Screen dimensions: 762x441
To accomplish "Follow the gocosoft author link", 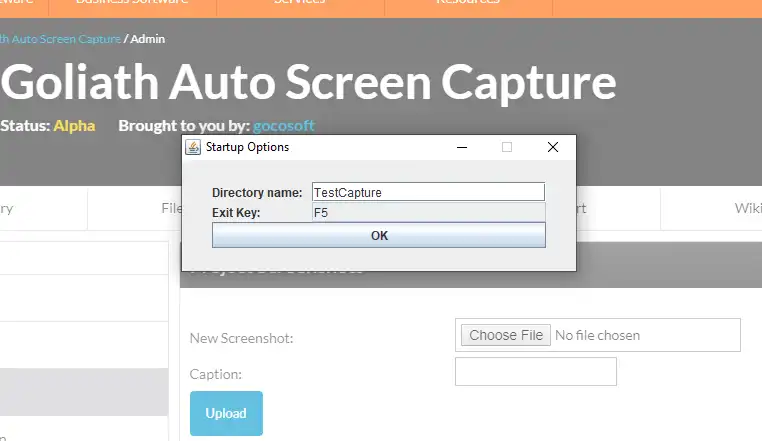I will (284, 126).
